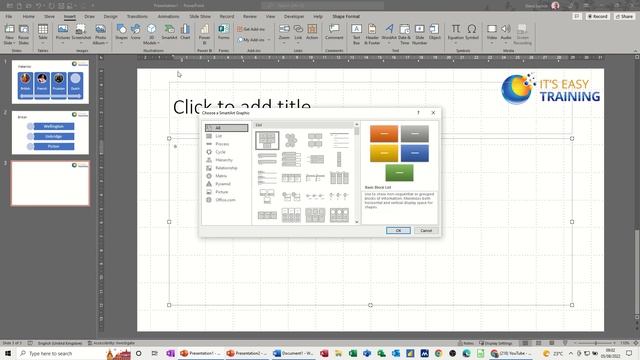Click the Record button at top right

[x=598, y=16]
